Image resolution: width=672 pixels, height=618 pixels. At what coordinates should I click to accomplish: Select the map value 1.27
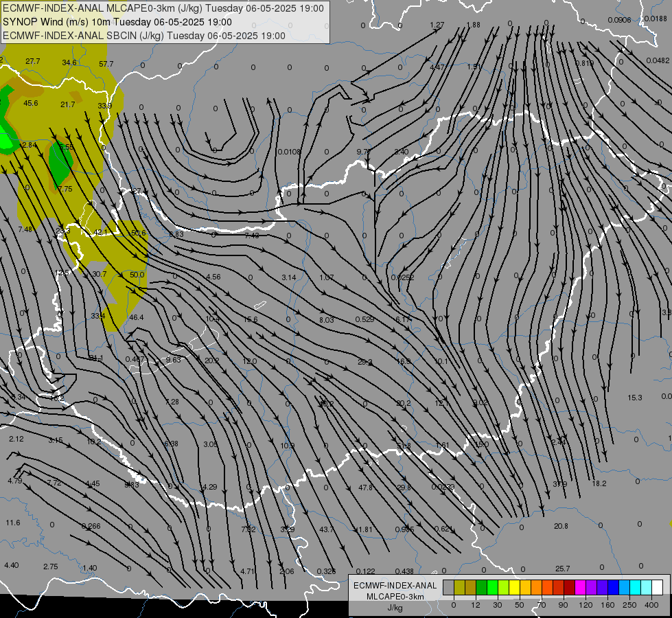(x=437, y=25)
